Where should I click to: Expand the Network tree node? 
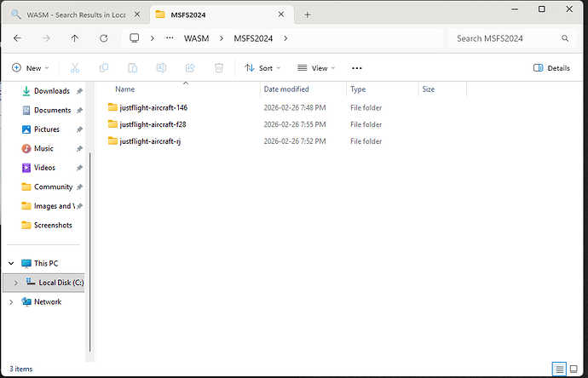pos(11,301)
